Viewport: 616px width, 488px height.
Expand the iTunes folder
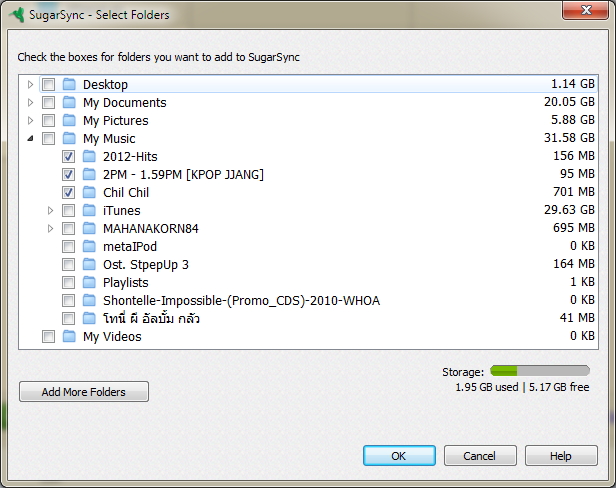pos(51,211)
